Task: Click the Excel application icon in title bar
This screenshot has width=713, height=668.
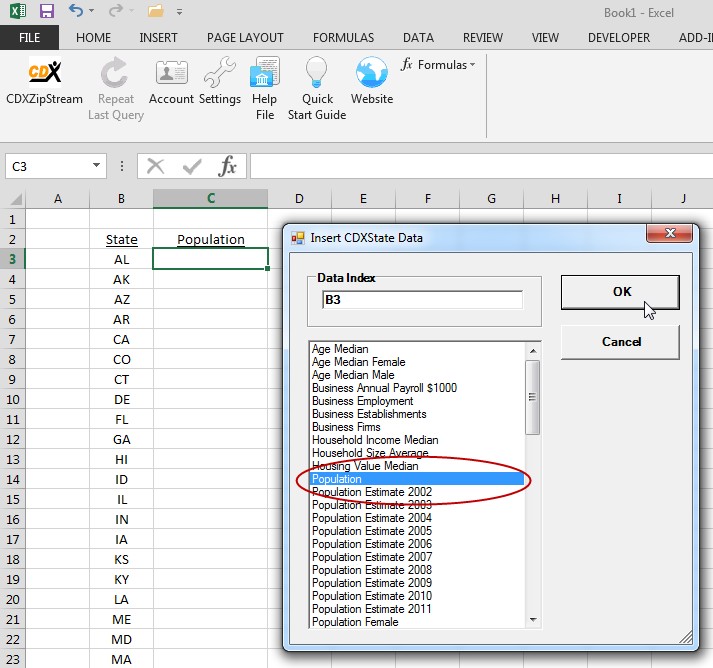Action: 18,10
